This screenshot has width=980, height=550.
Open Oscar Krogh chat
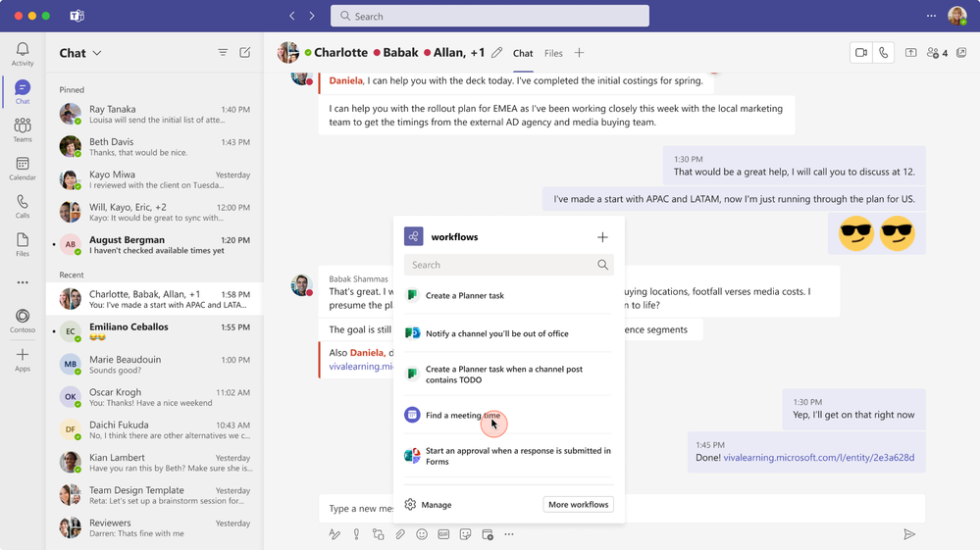click(154, 397)
